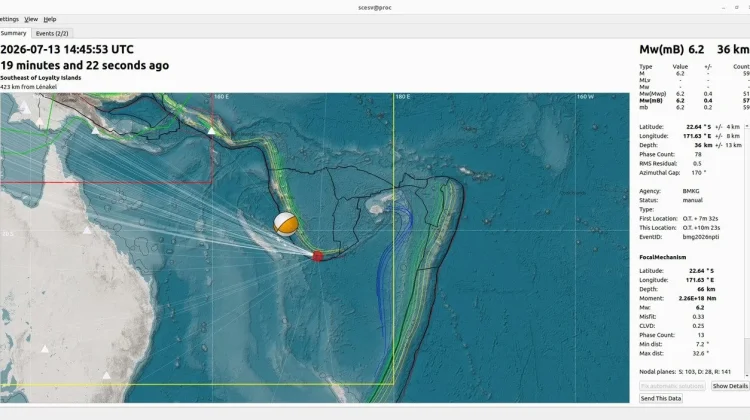Viewport: 750px width, 420px height.
Task: Click the large Mw(mB) 6.2 magnitude heading
Action: click(672, 50)
